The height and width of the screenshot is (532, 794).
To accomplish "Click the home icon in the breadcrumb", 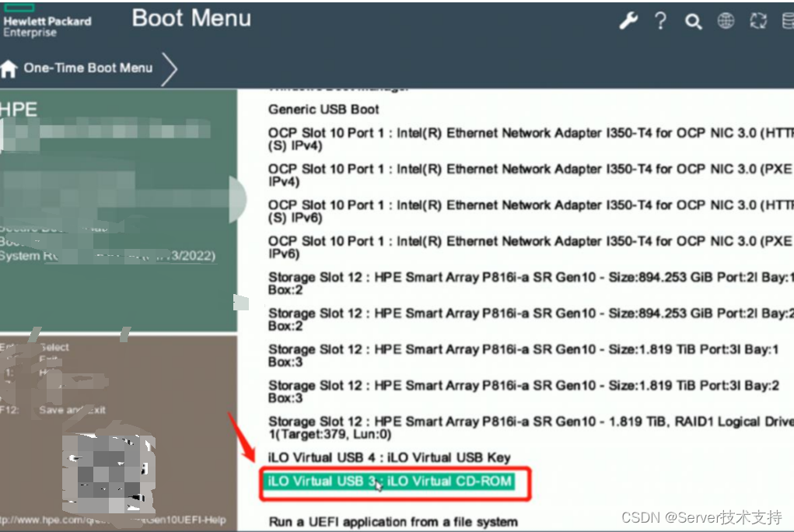I will click(9, 68).
